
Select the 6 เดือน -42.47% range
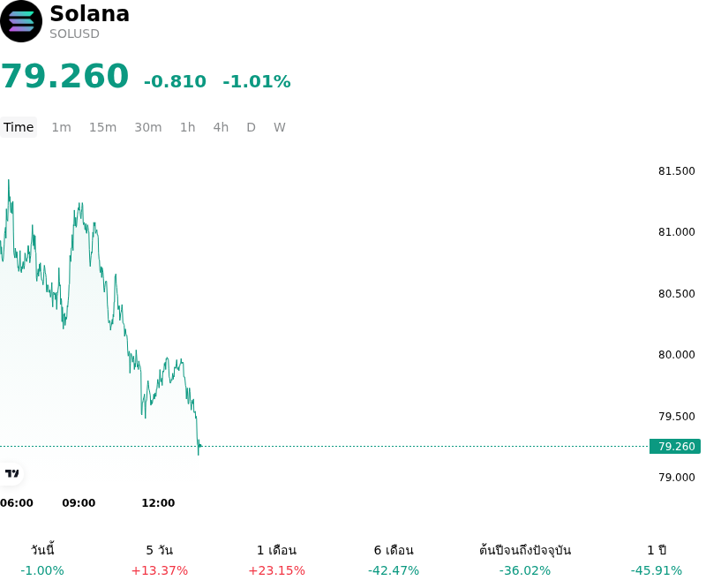394,560
